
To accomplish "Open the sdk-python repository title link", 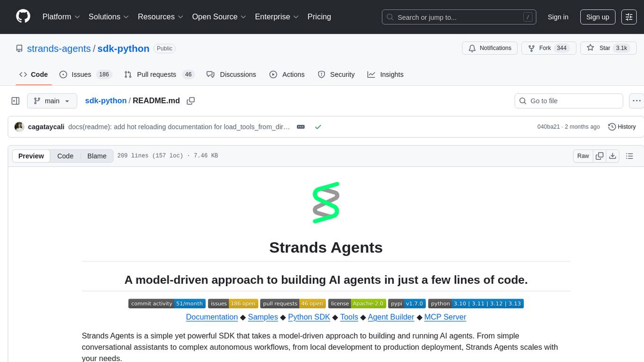I will [x=123, y=48].
